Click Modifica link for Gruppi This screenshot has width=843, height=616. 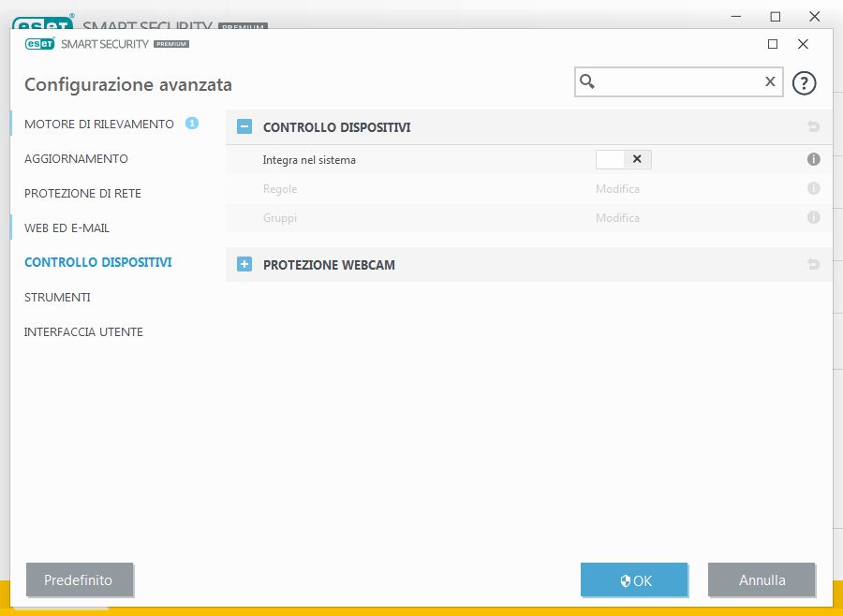(x=617, y=218)
